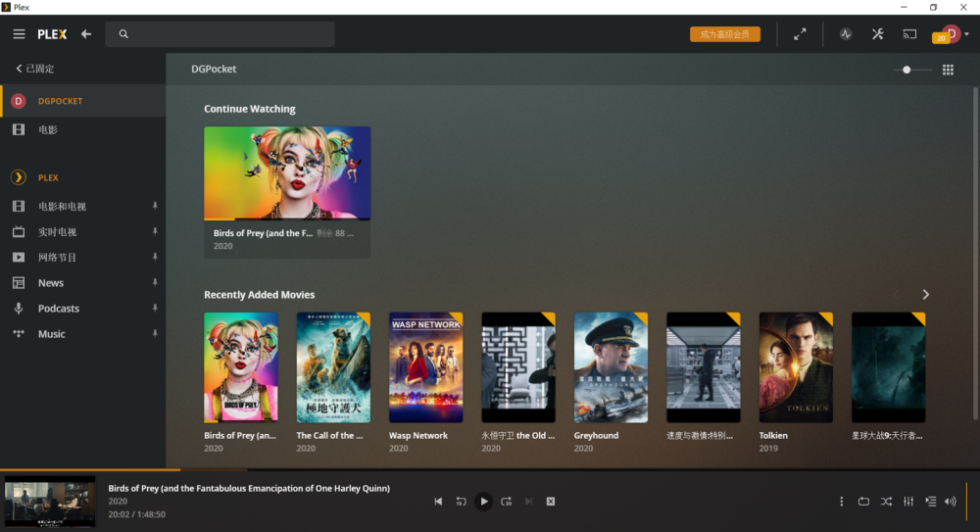Viewport: 980px width, 532px height.
Task: Click the search input field
Action: tap(220, 33)
